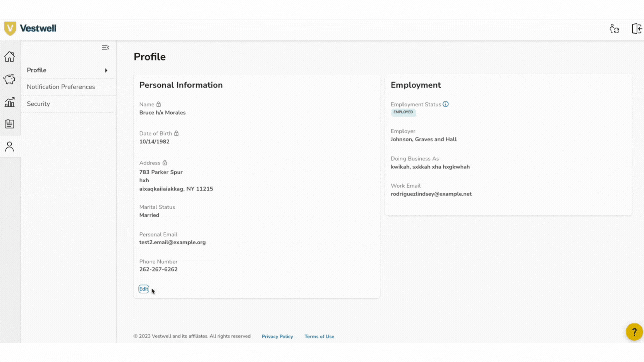Open the documents icon in sidebar

coord(9,124)
